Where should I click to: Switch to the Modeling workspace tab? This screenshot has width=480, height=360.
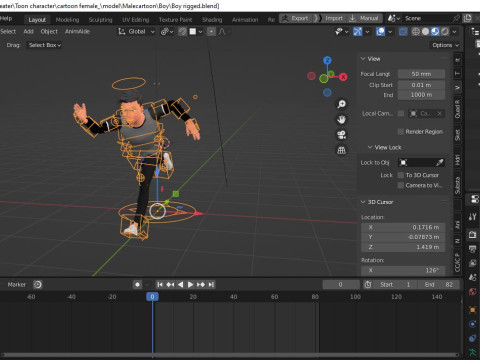(x=67, y=20)
